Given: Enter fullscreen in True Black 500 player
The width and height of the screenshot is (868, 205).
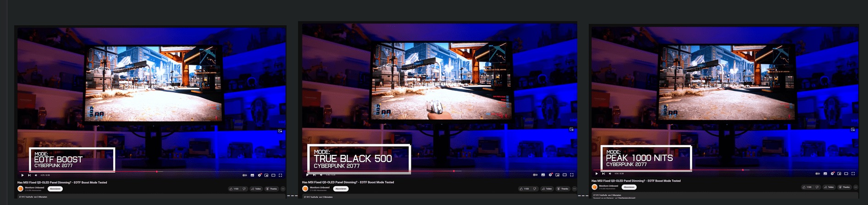Looking at the screenshot, I should click(572, 175).
